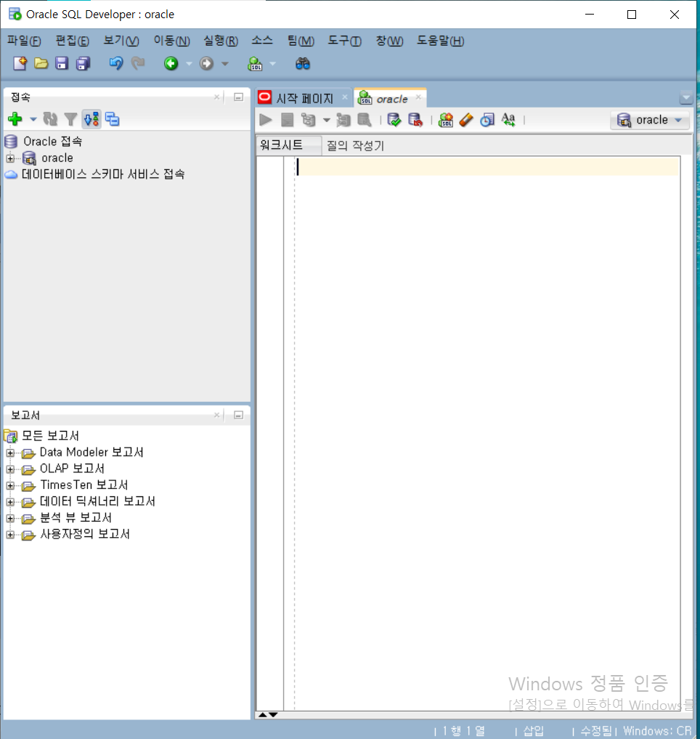The width and height of the screenshot is (700, 739).
Task: Minimize the 접속 panel
Action: tap(238, 97)
